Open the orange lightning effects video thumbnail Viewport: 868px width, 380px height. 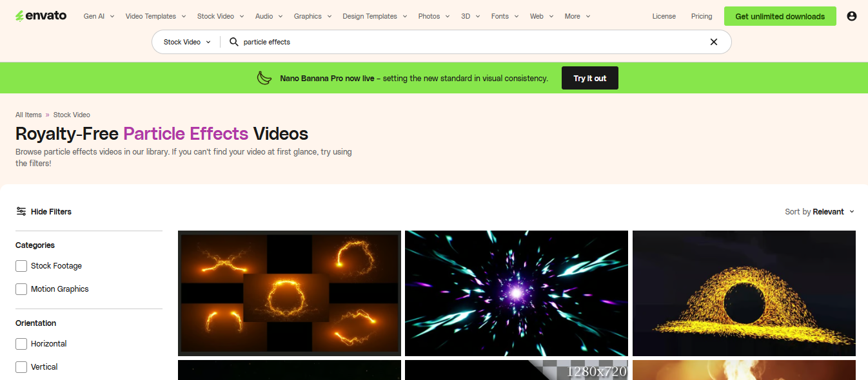coord(290,293)
